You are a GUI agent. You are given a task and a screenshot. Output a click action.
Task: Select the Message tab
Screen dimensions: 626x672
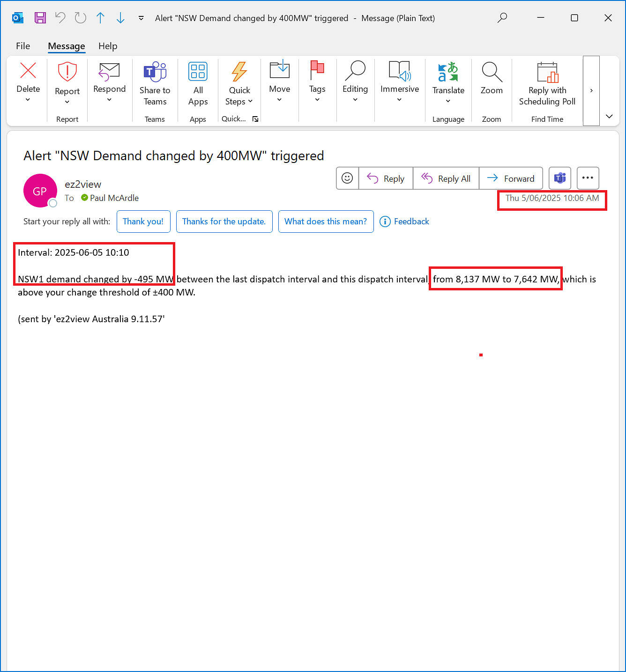[x=67, y=46]
